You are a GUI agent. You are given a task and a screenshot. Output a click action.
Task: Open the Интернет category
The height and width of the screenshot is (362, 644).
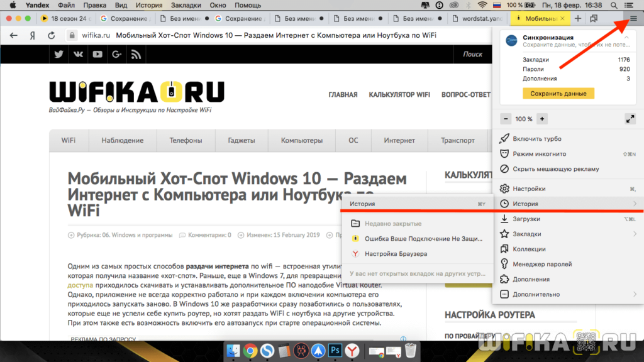(x=399, y=140)
